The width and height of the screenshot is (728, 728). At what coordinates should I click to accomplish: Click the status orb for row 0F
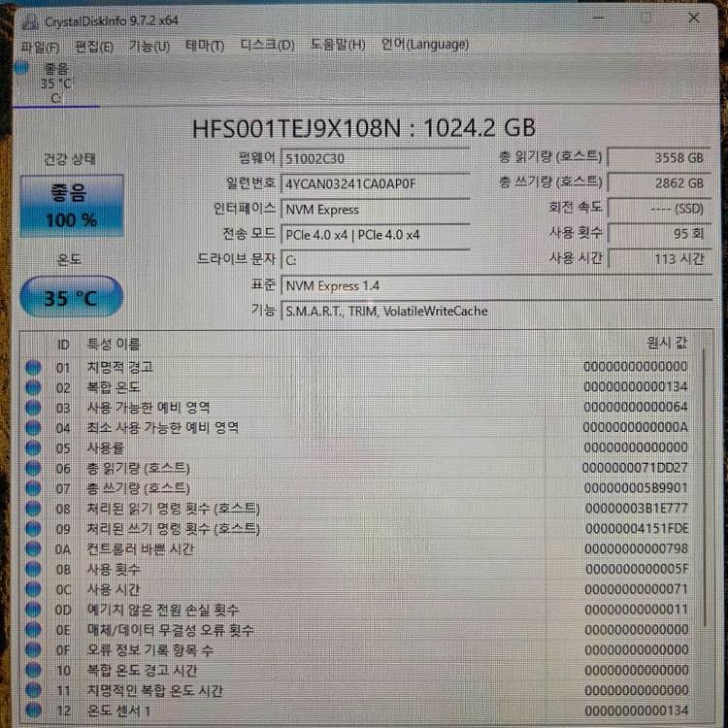(x=33, y=650)
